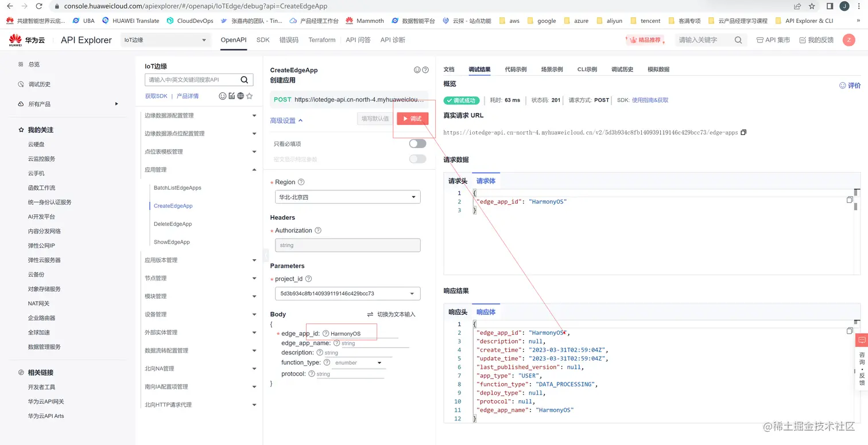Copy the request body content

850,200
